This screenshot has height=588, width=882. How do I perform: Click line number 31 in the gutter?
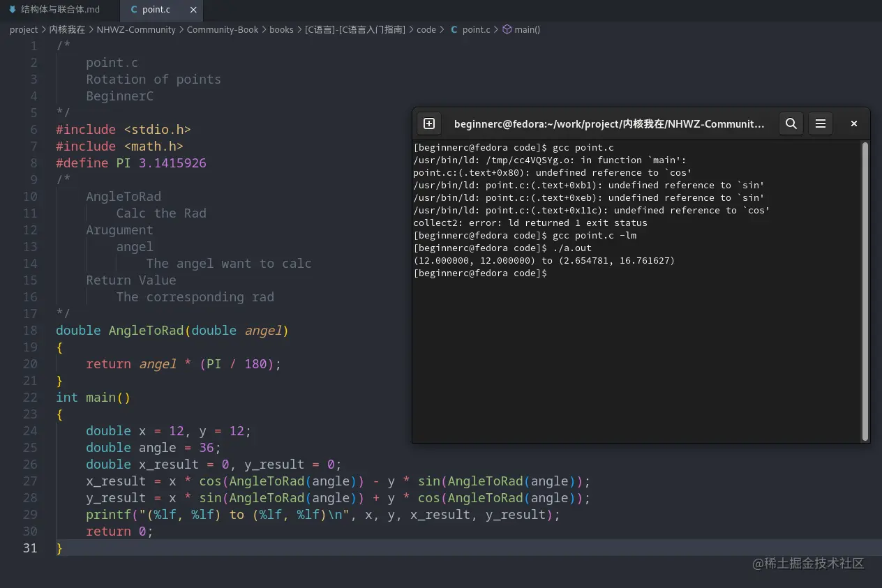(x=30, y=548)
